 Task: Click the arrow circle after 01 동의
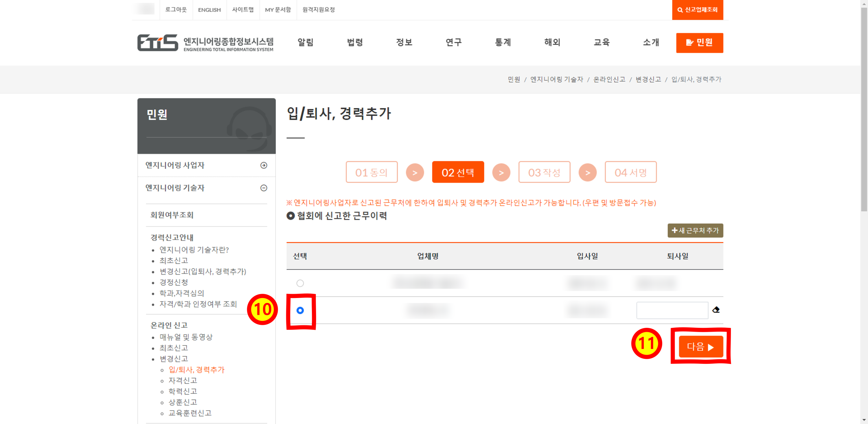(x=415, y=172)
